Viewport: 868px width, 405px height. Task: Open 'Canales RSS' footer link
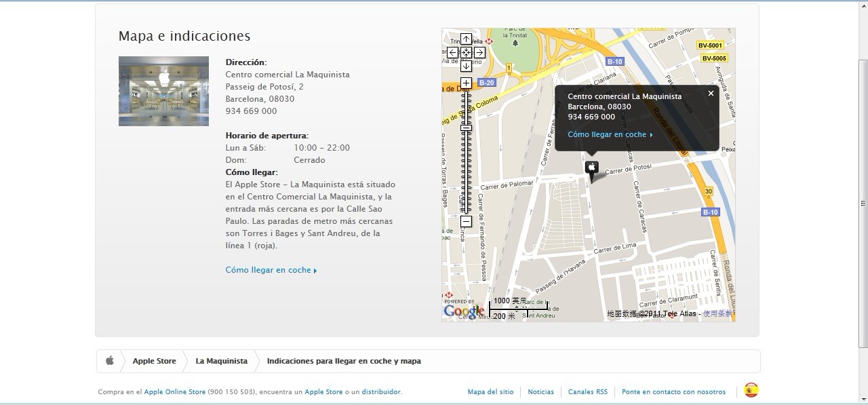(587, 392)
